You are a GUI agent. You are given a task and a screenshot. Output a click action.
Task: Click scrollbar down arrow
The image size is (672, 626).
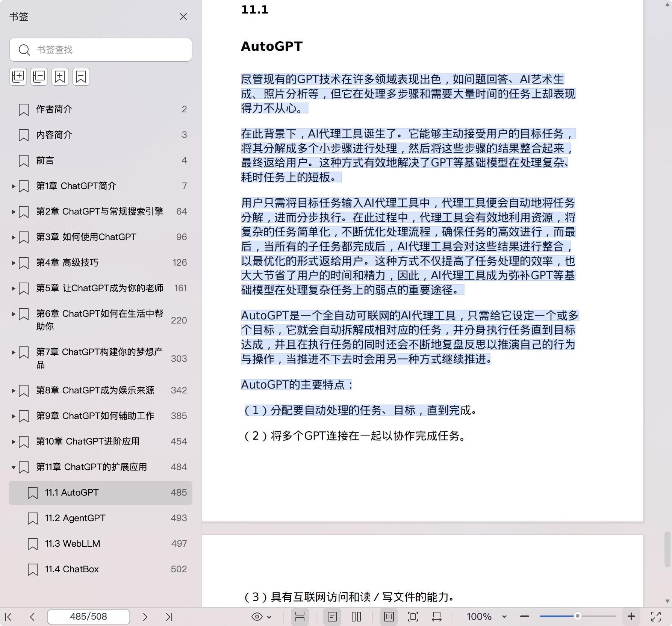(667, 601)
